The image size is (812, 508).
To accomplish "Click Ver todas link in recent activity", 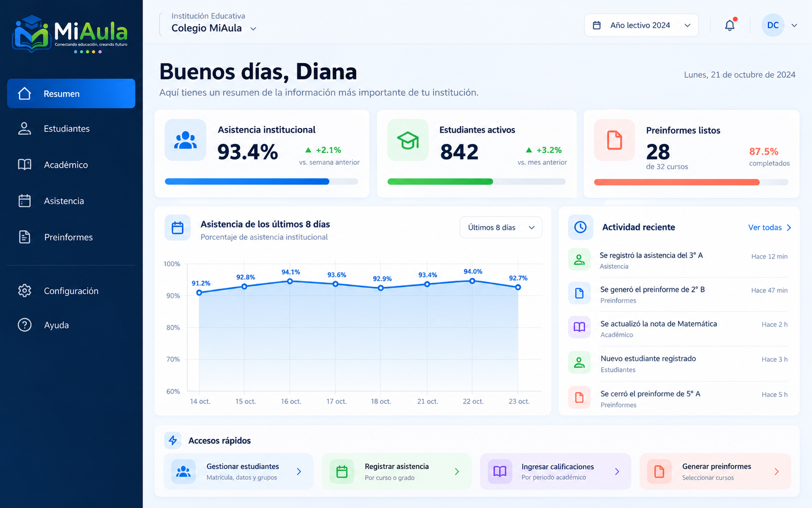I will [770, 227].
